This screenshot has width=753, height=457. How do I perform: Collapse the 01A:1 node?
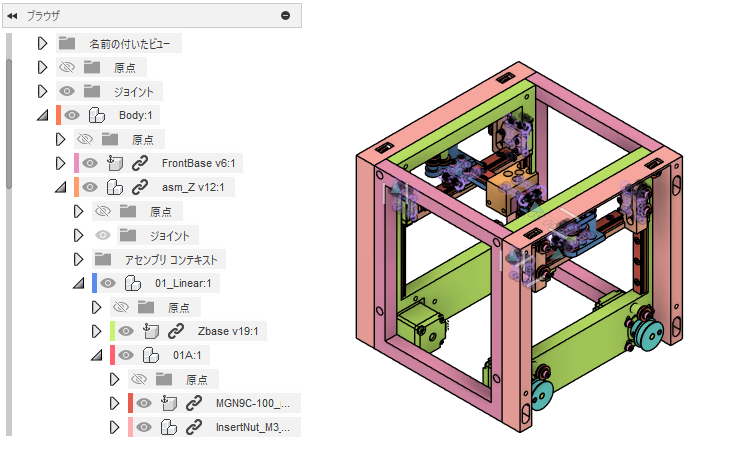(x=97, y=355)
